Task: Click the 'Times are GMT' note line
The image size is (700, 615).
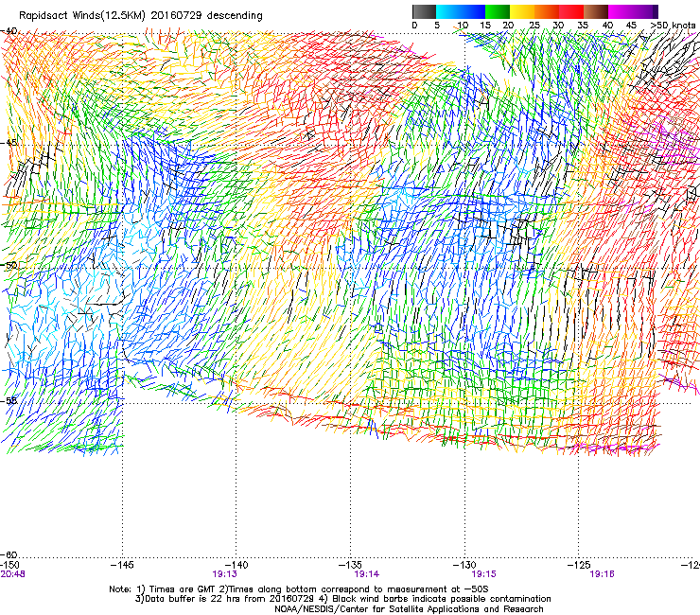Action: coord(299,589)
